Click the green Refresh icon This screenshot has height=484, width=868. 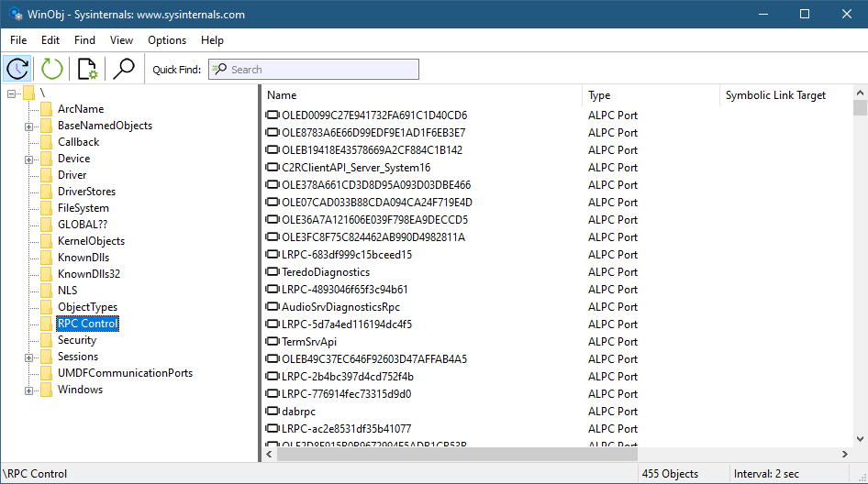[52, 69]
